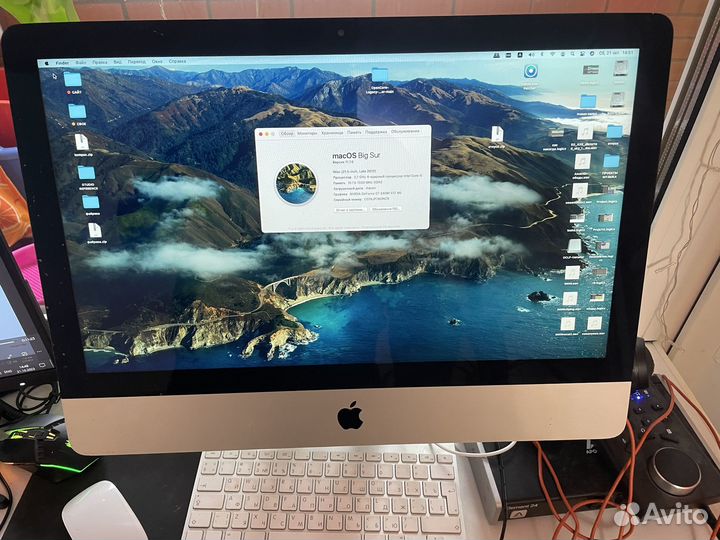Image resolution: width=720 pixels, height=540 pixels.
Task: Open the Bluetooth menu bar icon
Action: [542, 54]
